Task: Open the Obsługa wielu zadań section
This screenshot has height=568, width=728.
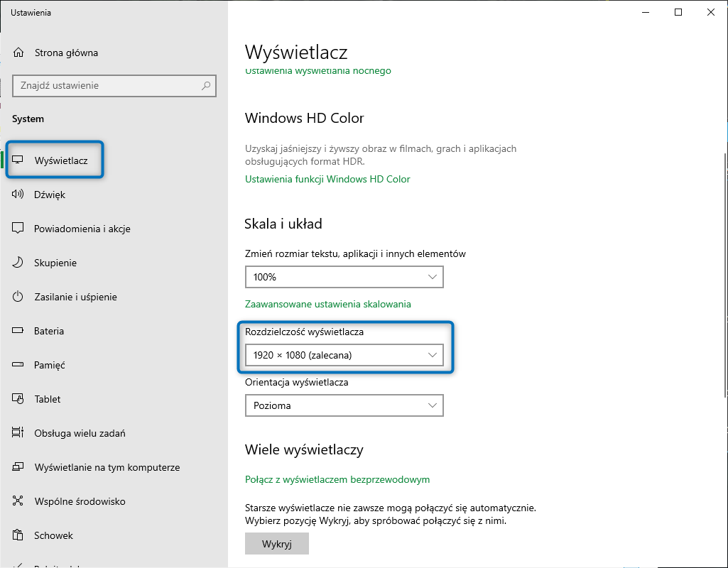Action: [80, 433]
